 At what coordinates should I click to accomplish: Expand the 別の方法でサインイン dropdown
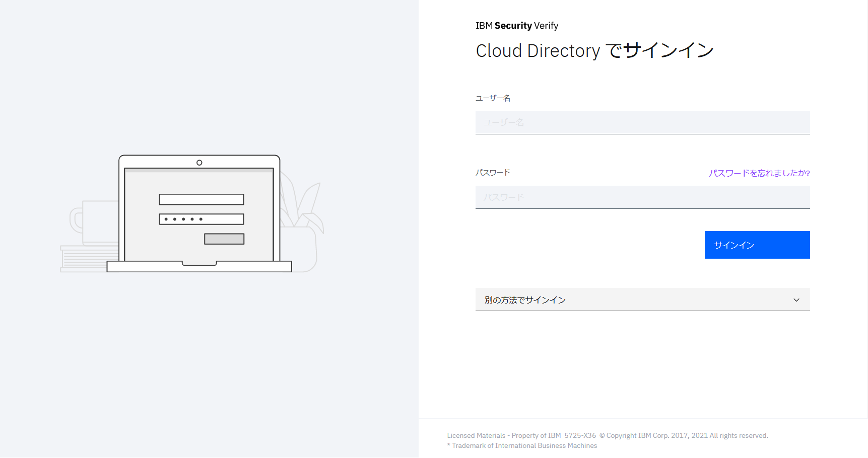[x=642, y=299]
